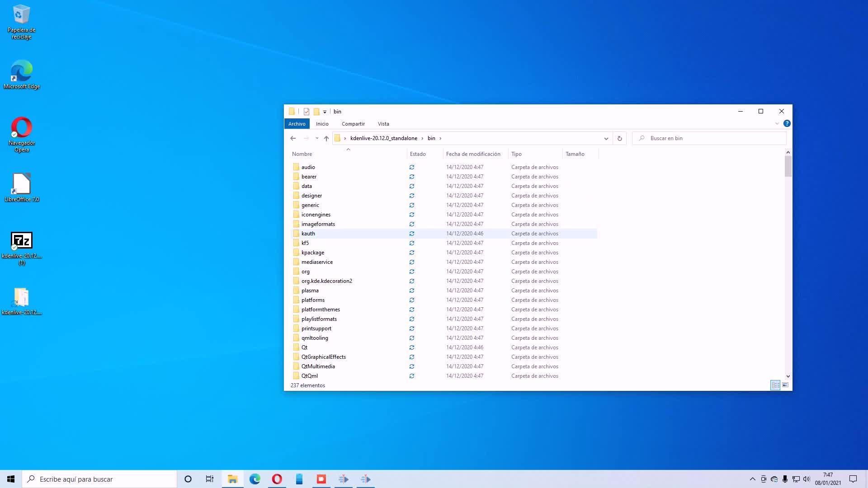Switch to details view layout
The height and width of the screenshot is (488, 868).
(x=775, y=385)
